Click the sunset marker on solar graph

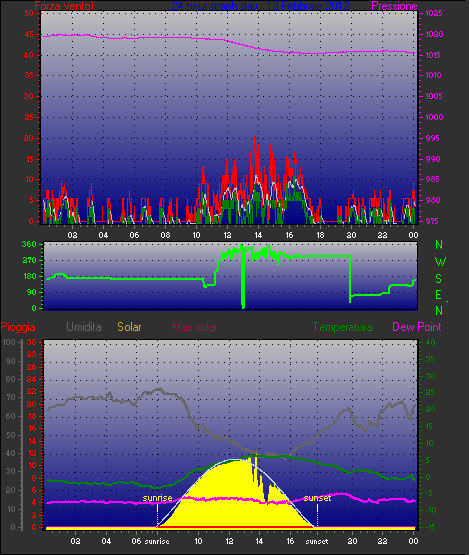(317, 498)
